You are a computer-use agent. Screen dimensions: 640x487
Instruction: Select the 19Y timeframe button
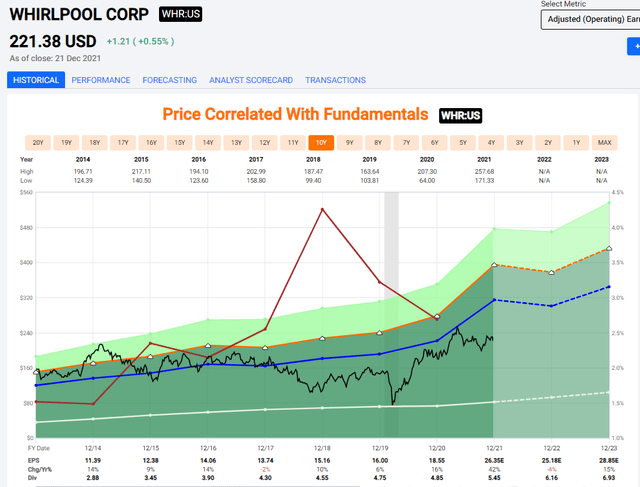pos(66,142)
